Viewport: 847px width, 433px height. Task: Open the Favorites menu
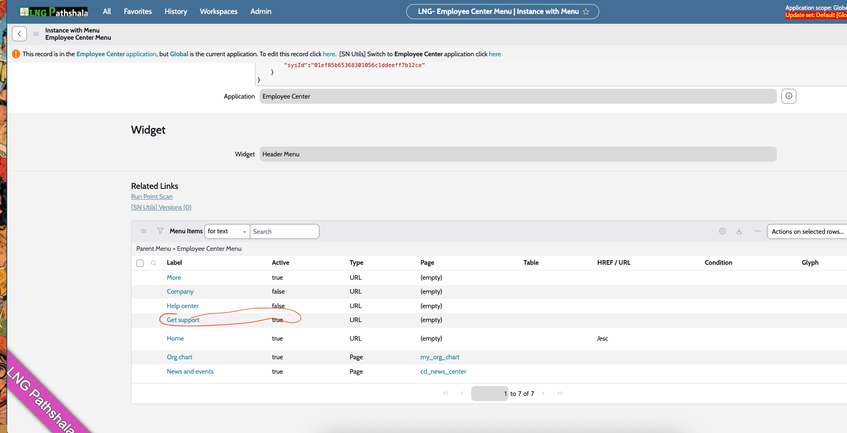pyautogui.click(x=138, y=11)
